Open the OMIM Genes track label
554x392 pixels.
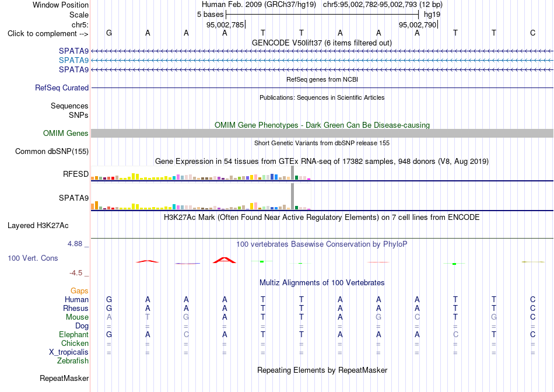tap(65, 133)
